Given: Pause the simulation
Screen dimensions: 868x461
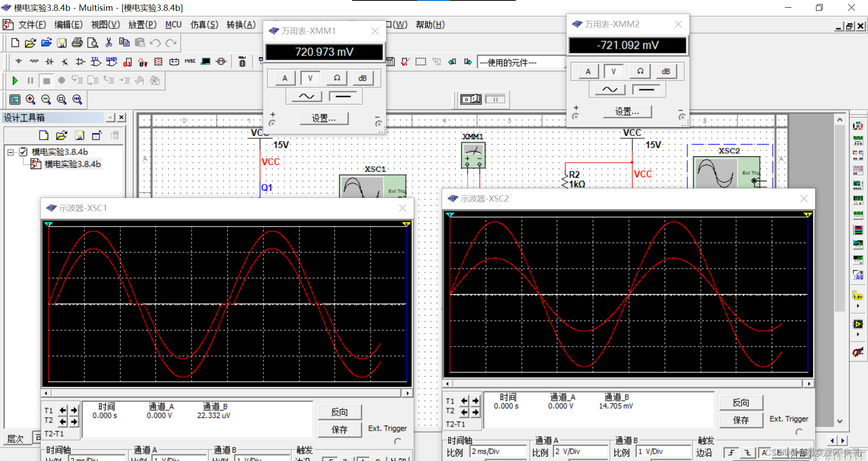Looking at the screenshot, I should click(x=30, y=80).
